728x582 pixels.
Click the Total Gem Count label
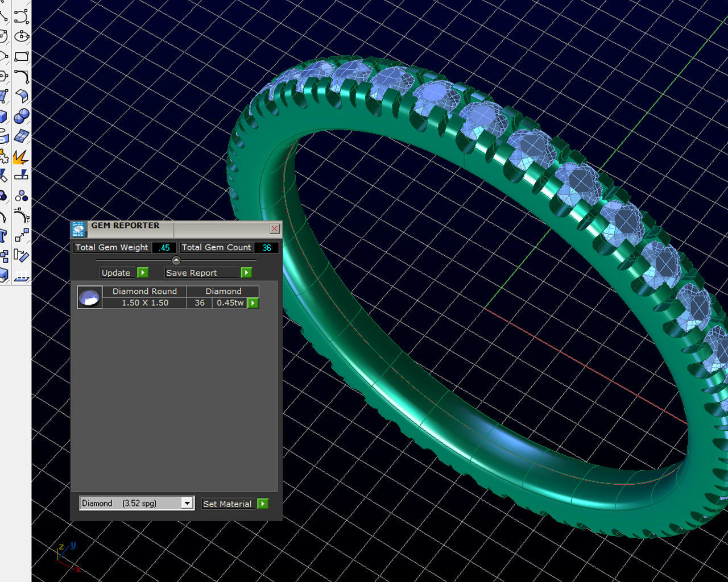[x=216, y=248]
